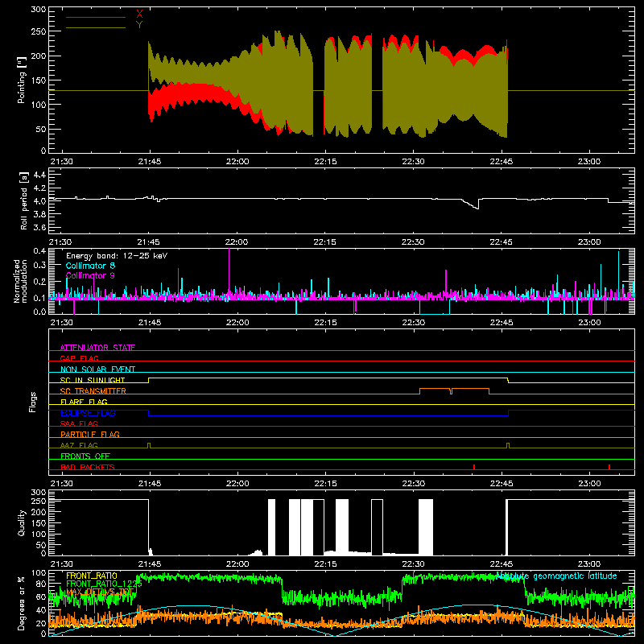This screenshot has height=644, width=644.
Task: Select the X legend label
Action: coord(139,14)
